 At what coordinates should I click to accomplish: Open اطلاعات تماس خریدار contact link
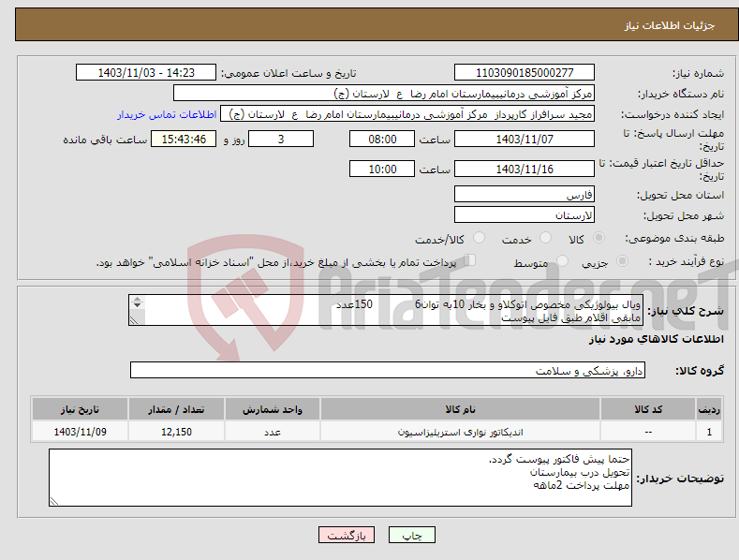coord(167,114)
